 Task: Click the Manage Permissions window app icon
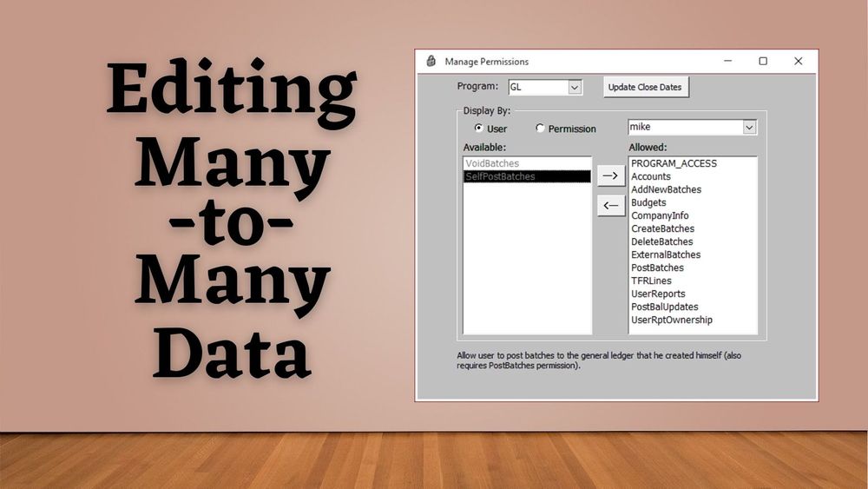pyautogui.click(x=431, y=62)
